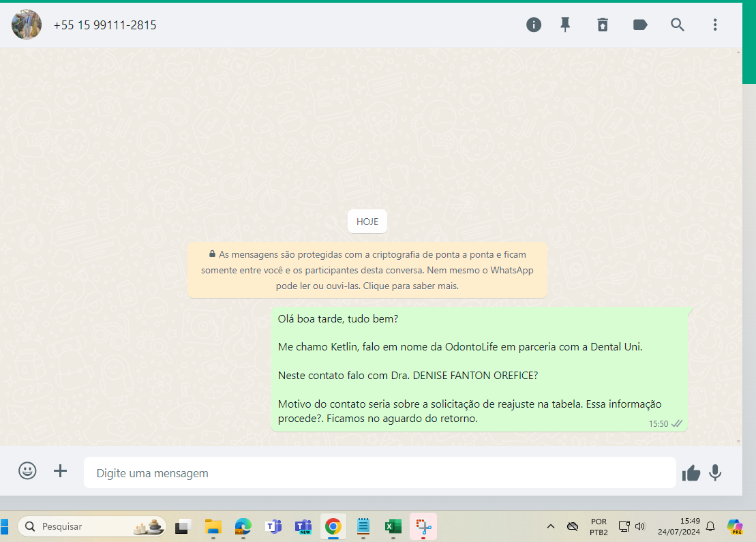This screenshot has height=542, width=756.
Task: Open the Windows Start menu
Action: [x=4, y=526]
